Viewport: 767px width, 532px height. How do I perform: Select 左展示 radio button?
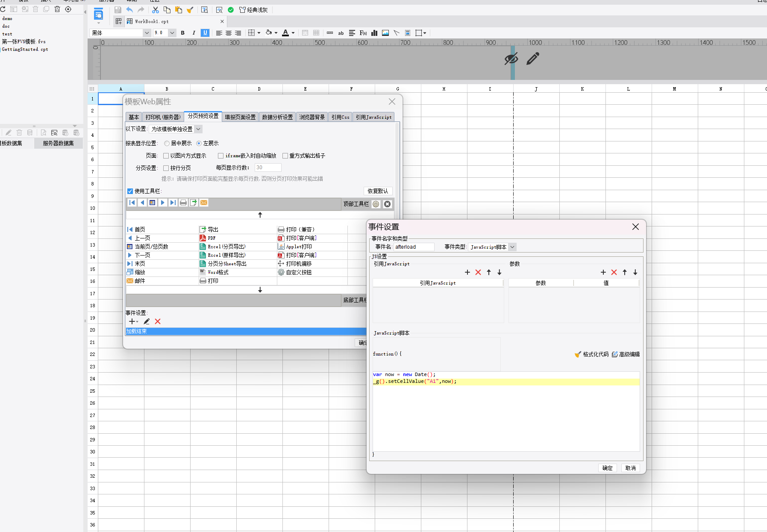tap(199, 144)
